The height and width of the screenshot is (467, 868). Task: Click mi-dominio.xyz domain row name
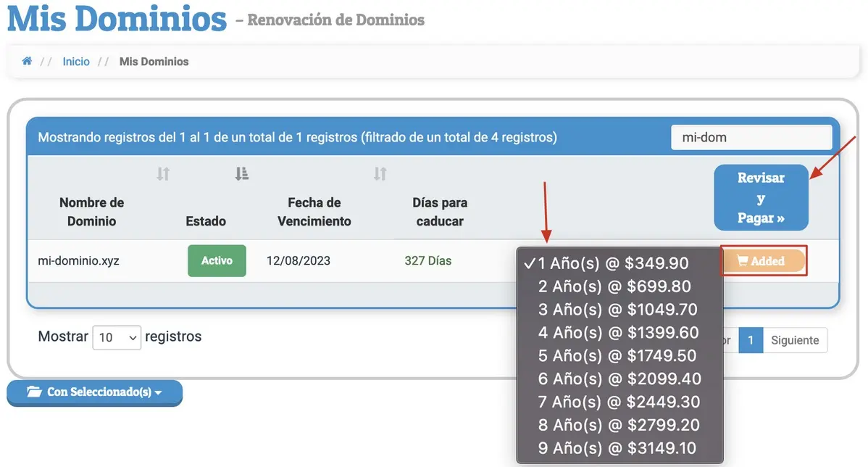[x=78, y=261]
